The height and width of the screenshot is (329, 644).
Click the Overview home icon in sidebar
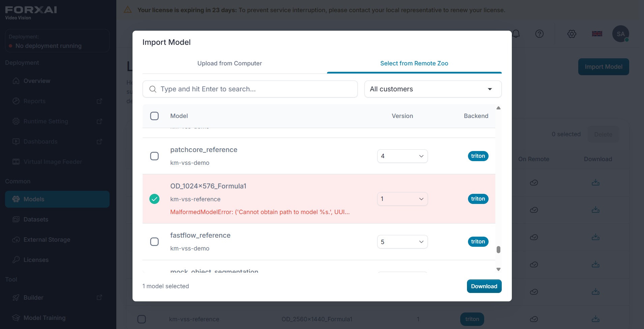point(16,81)
